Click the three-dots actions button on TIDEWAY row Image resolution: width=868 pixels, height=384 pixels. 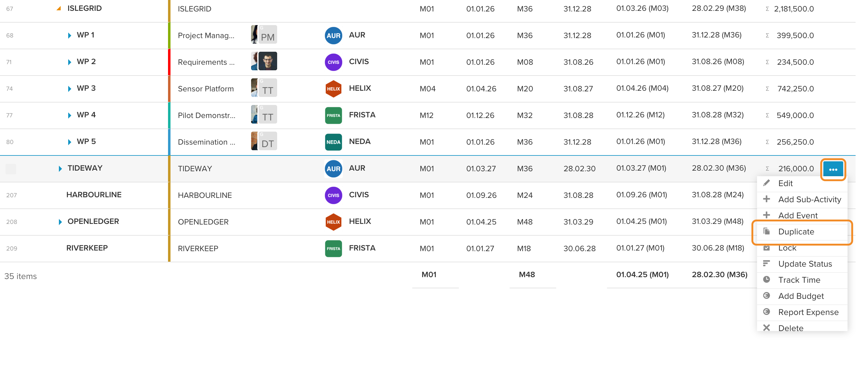click(x=833, y=169)
